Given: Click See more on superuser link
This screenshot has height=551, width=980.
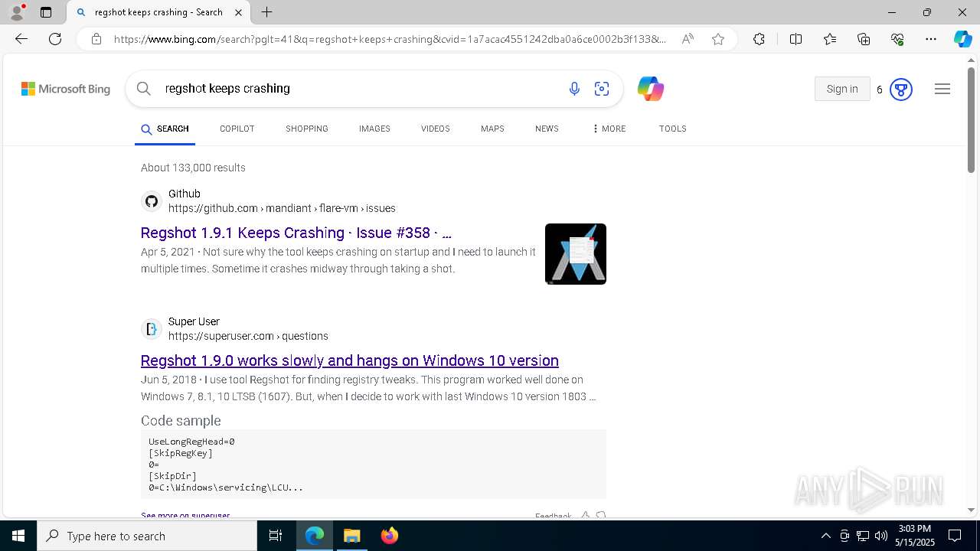Looking at the screenshot, I should point(185,516).
